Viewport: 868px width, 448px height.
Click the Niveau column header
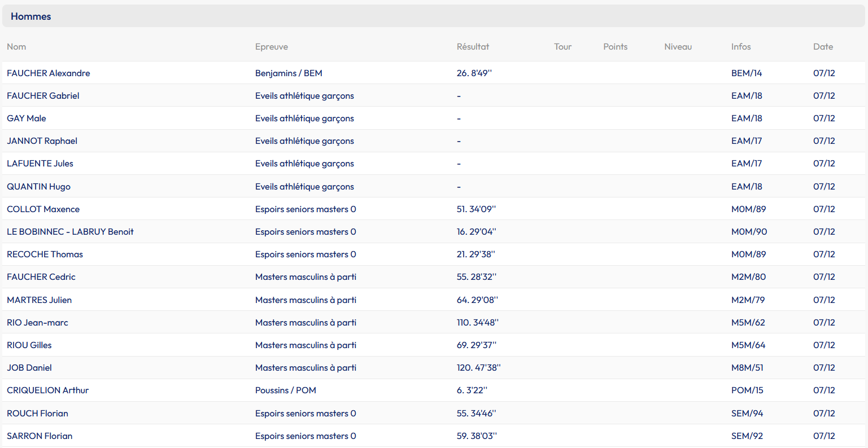click(x=678, y=47)
